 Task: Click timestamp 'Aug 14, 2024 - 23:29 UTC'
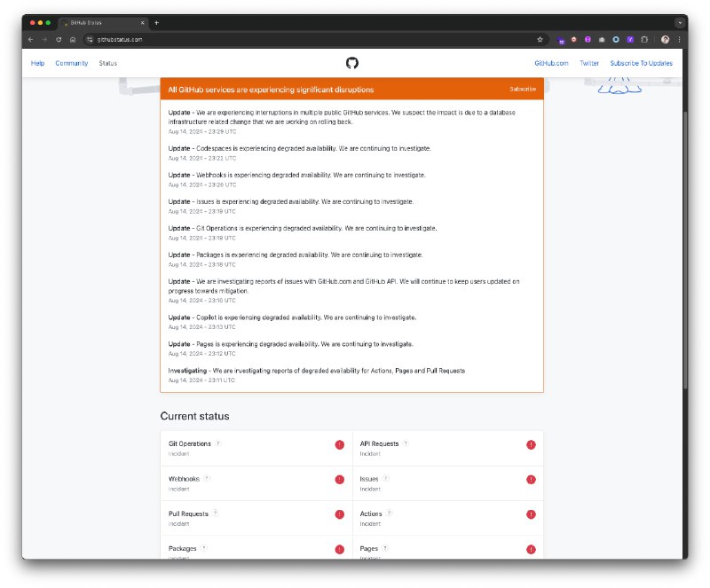(x=202, y=132)
